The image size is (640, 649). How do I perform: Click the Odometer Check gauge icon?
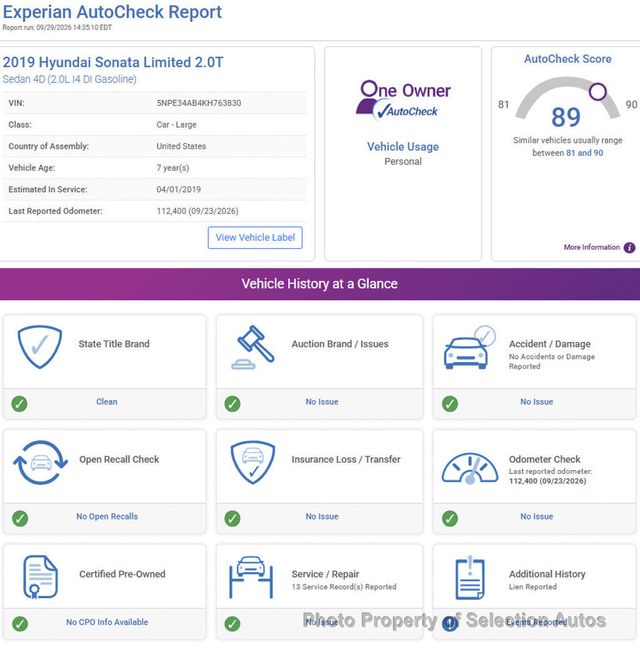pos(470,469)
